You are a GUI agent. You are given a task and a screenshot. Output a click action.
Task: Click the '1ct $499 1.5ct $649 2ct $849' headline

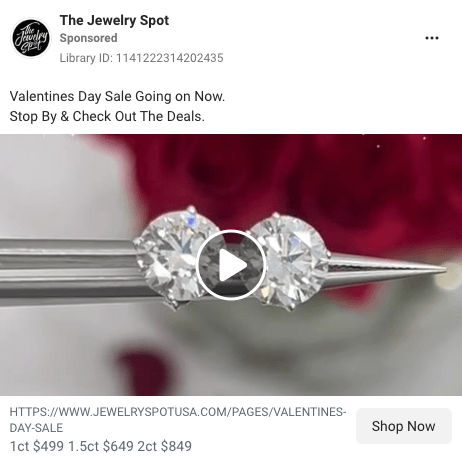[101, 446]
